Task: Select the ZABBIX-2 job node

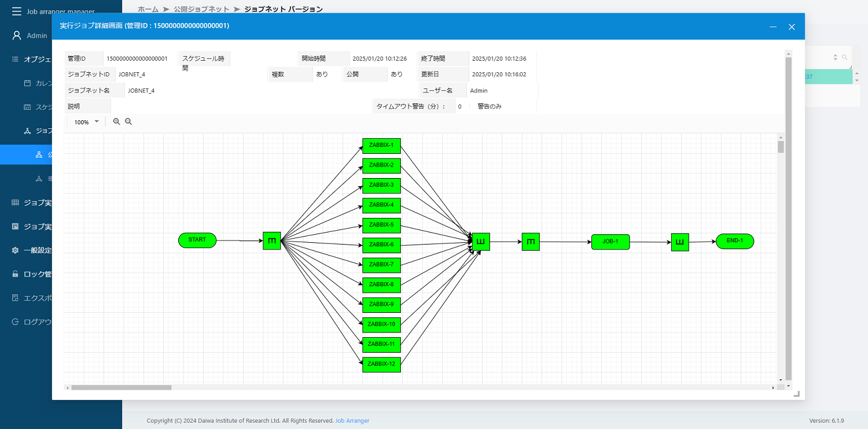Action: click(381, 166)
